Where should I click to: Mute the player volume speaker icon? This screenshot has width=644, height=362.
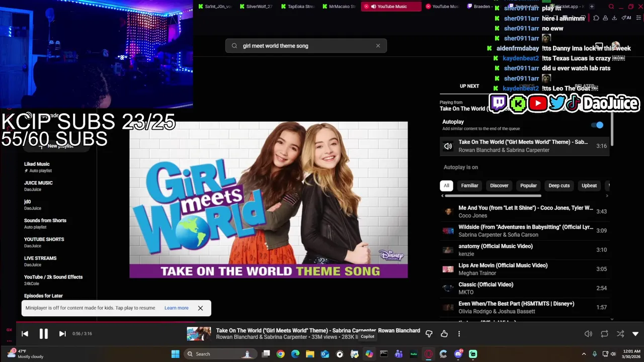point(588,334)
